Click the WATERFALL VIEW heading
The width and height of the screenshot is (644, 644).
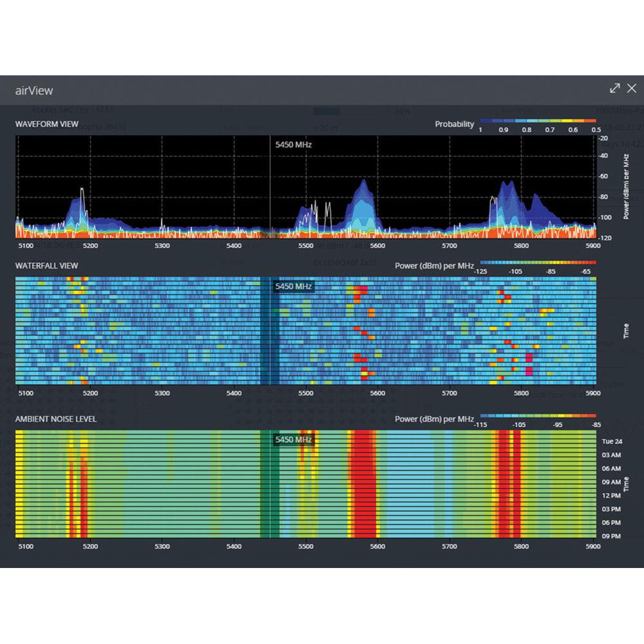click(46, 265)
